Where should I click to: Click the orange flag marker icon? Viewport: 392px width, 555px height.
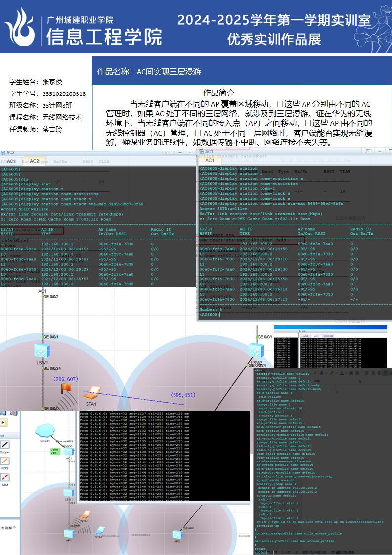(65, 388)
